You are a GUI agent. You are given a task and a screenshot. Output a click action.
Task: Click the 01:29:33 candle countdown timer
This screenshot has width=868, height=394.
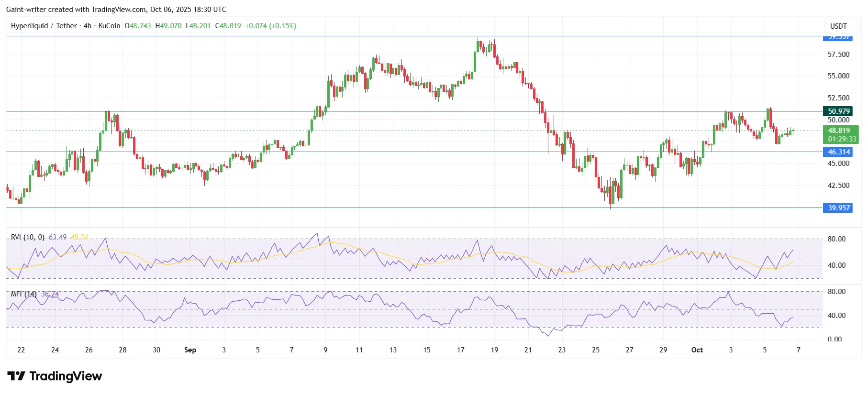coord(841,139)
